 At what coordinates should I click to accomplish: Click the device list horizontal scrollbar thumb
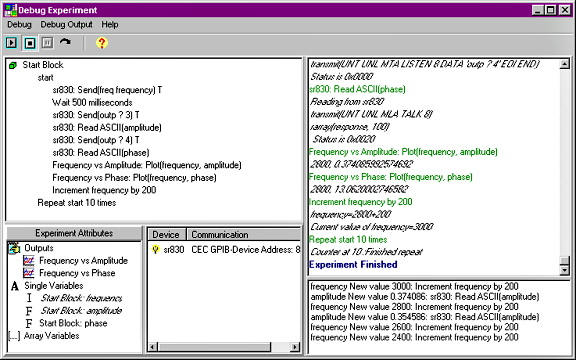point(215,347)
